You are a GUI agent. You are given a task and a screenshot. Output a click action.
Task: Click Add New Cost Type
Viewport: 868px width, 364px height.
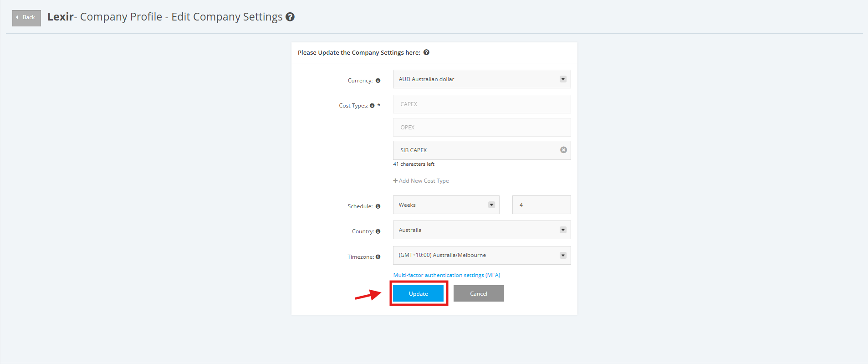[x=421, y=181]
